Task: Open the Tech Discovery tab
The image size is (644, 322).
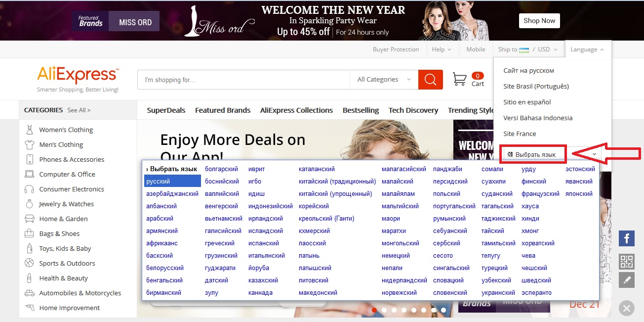Action: coord(413,110)
